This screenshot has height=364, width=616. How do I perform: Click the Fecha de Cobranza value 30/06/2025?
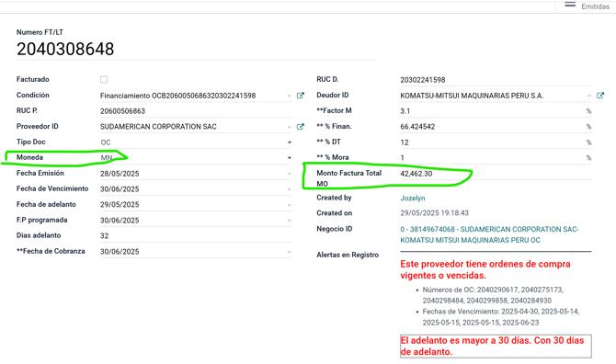(120, 252)
